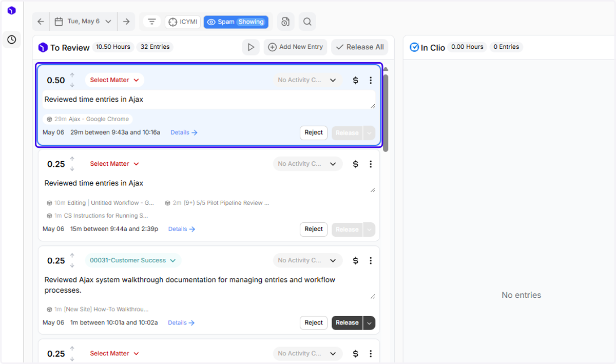Image resolution: width=616 pixels, height=364 pixels.
Task: Increase hours on the 0.50 entry
Action: coord(72,75)
